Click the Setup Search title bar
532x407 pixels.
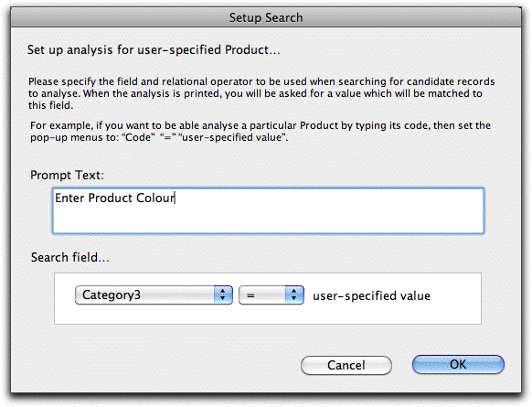[266, 17]
